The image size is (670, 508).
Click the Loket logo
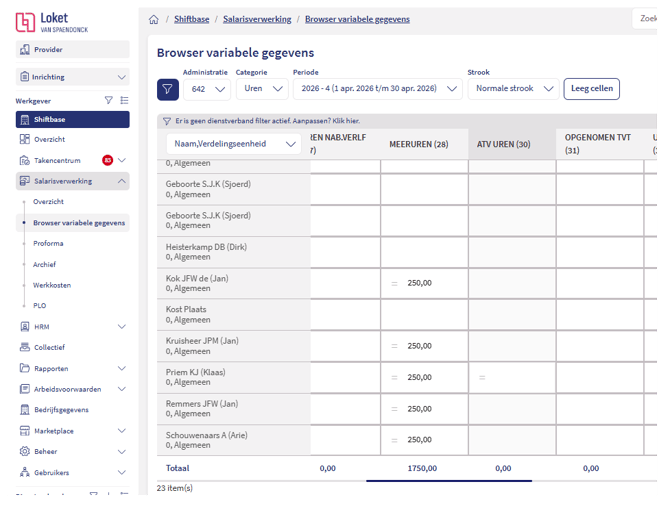click(x=52, y=22)
